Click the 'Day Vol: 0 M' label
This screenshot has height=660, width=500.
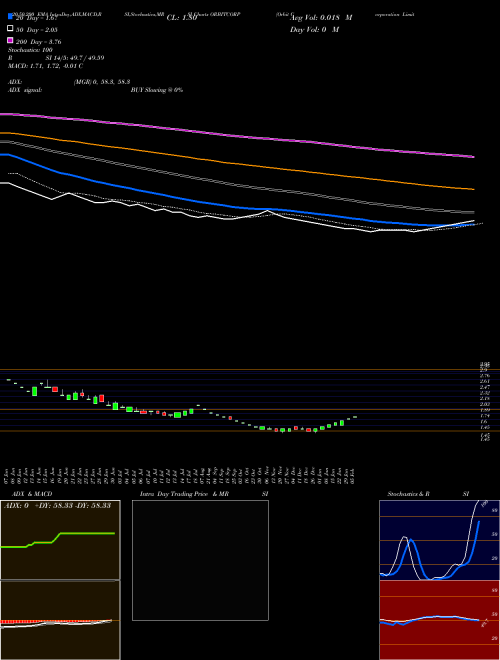[314, 30]
